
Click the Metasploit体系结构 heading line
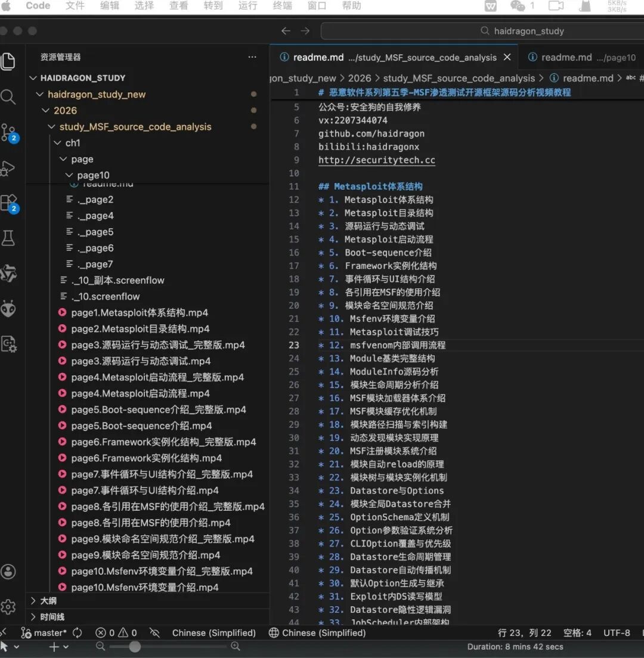click(370, 187)
